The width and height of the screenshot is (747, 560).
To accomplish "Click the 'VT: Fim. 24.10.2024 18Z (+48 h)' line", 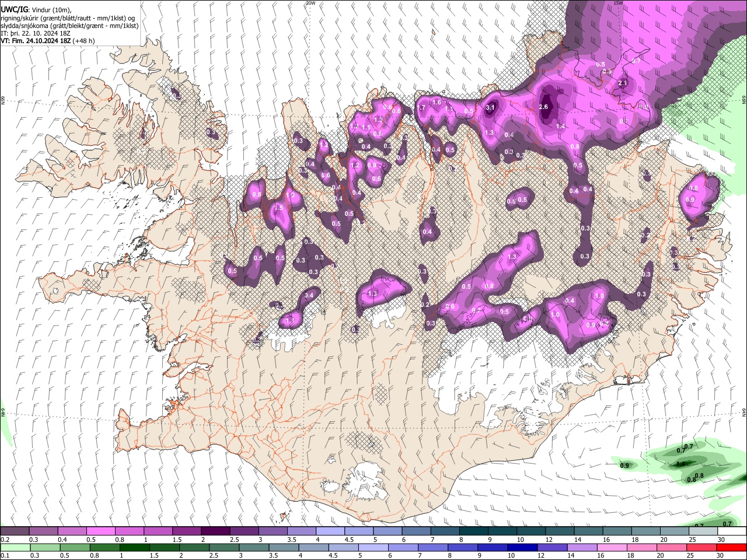I will [x=48, y=41].
